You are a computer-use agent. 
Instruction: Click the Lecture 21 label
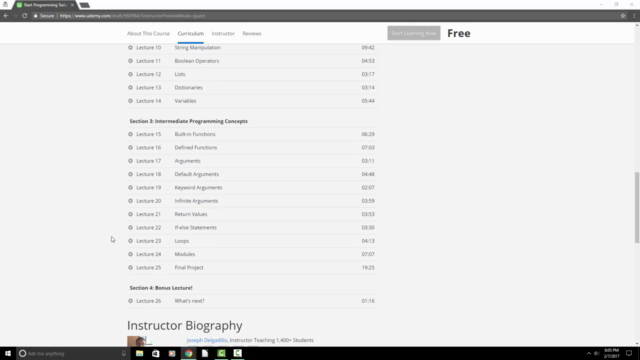[x=149, y=214]
